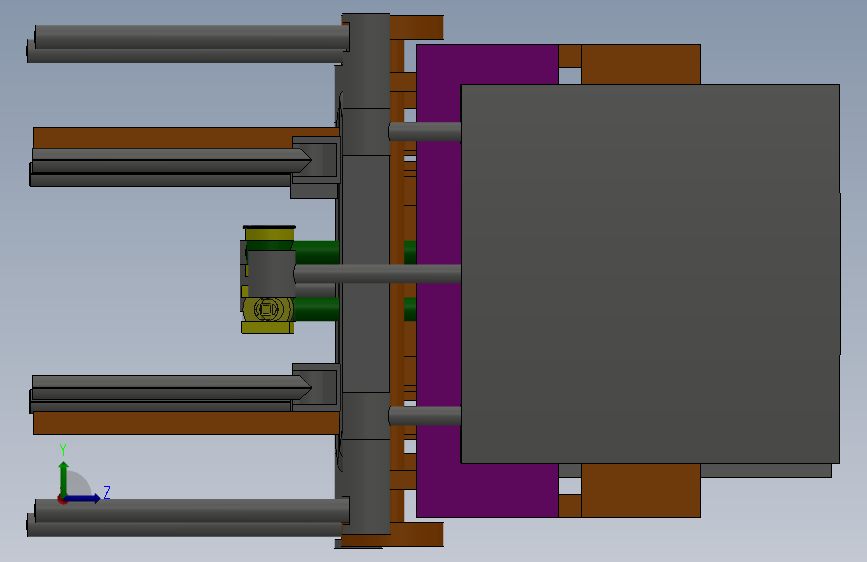This screenshot has height=562, width=867.
Task: Select the lower short gray pin on purple plate
Action: click(x=425, y=415)
